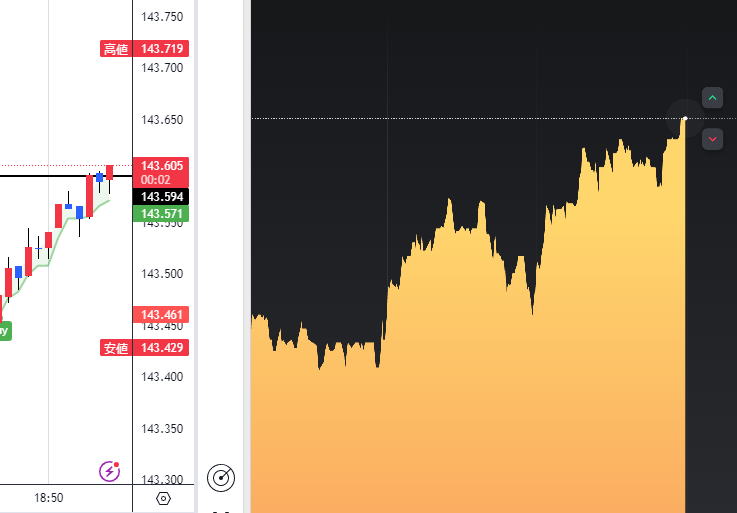Screen dimensions: 737x513
Task: Select the red 143.605 current price tag
Action: point(161,166)
